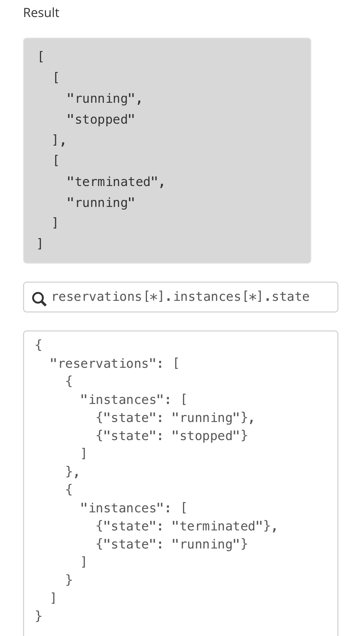Focus the JMESPath query expression field

tap(181, 297)
